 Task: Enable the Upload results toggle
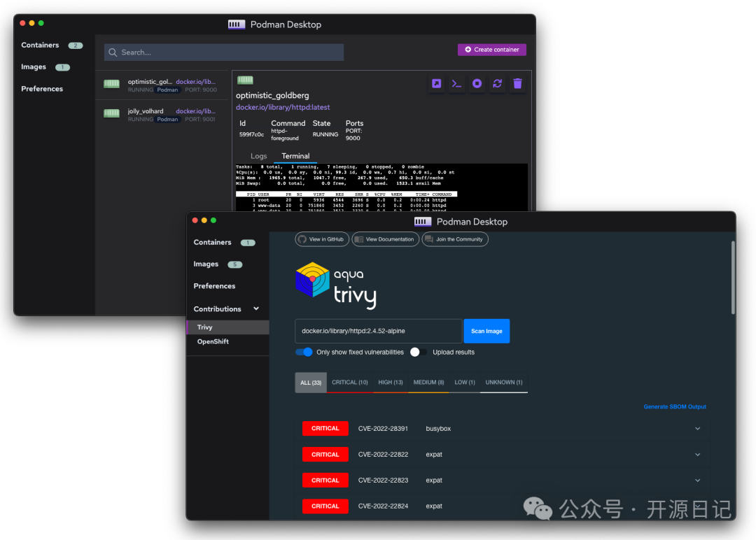point(419,352)
